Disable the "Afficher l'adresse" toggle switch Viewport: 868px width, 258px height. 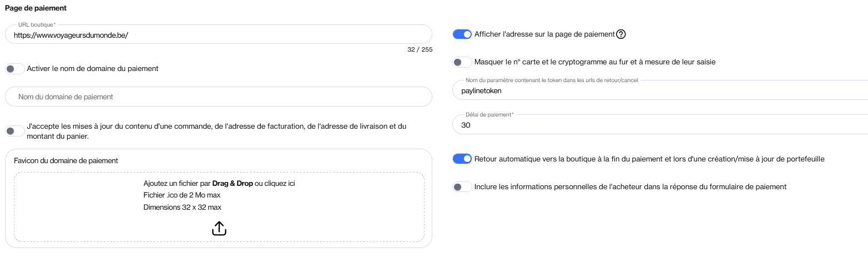(x=462, y=34)
